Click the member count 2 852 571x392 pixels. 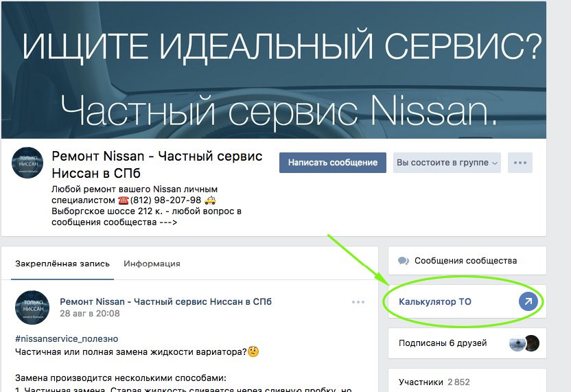[x=459, y=382]
